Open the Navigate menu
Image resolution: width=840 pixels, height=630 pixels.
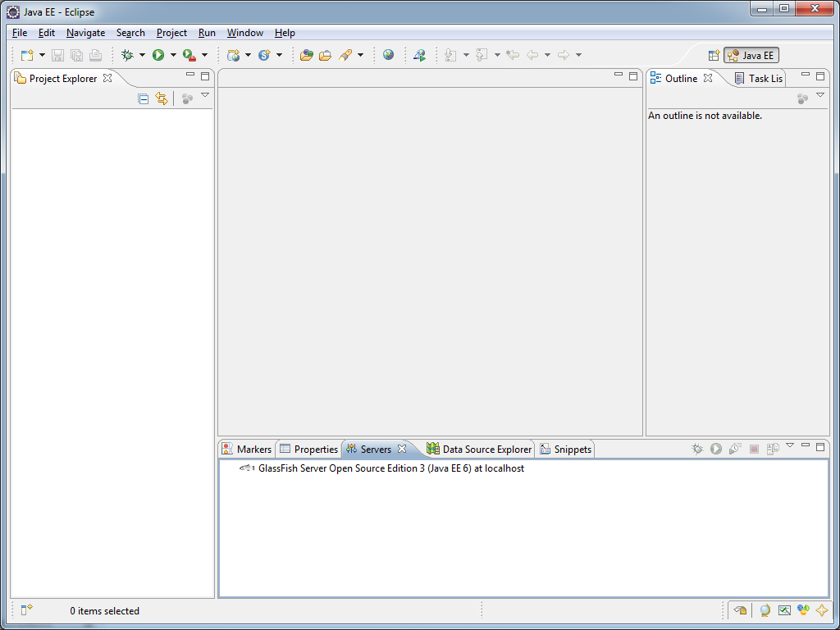(x=85, y=33)
